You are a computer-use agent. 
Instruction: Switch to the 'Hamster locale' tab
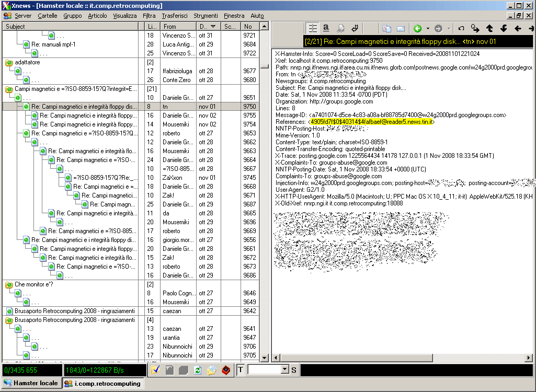pyautogui.click(x=31, y=383)
